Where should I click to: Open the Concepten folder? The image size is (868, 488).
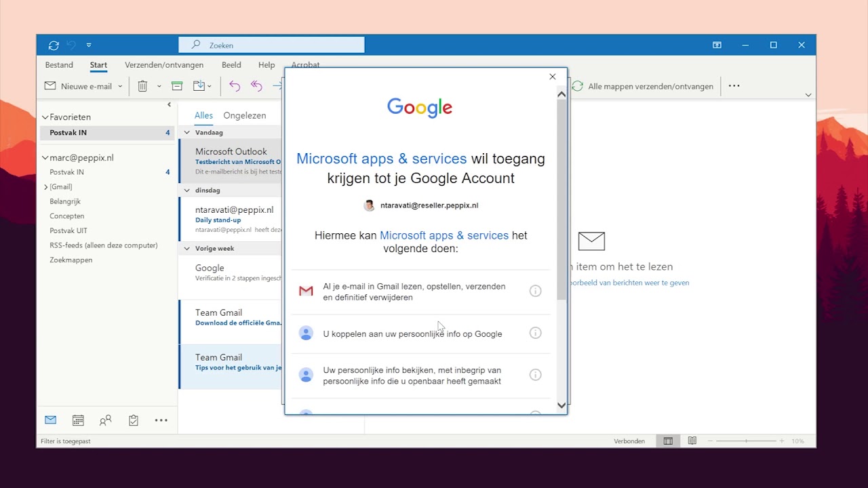click(67, 216)
